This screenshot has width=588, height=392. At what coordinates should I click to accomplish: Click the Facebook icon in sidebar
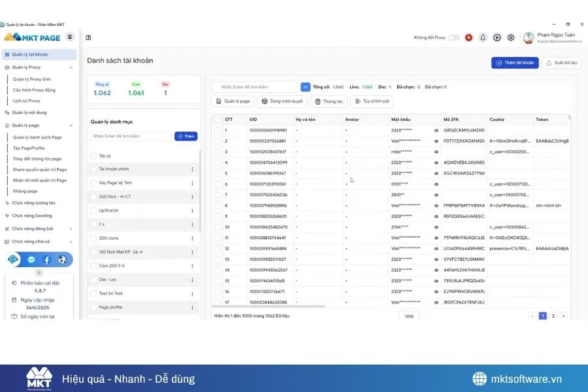(47, 259)
